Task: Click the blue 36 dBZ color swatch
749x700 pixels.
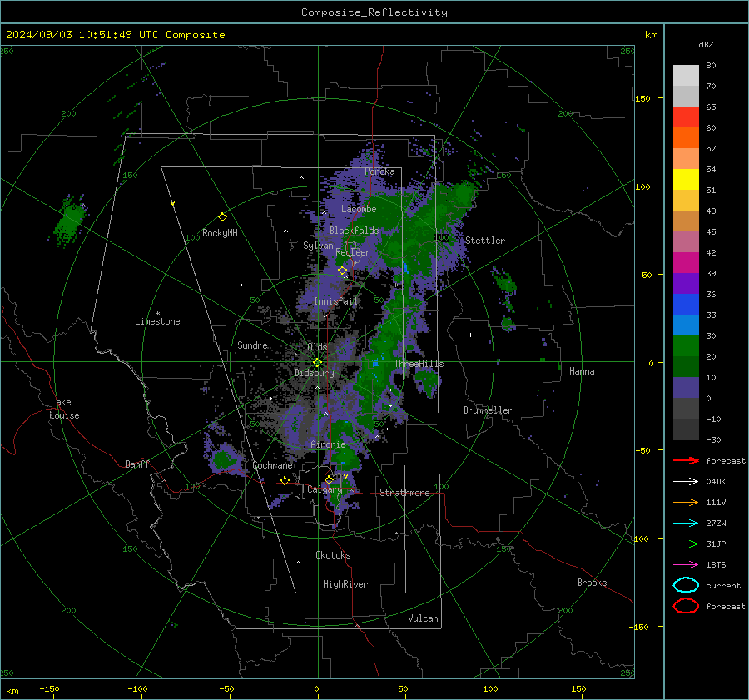Action: 686,304
